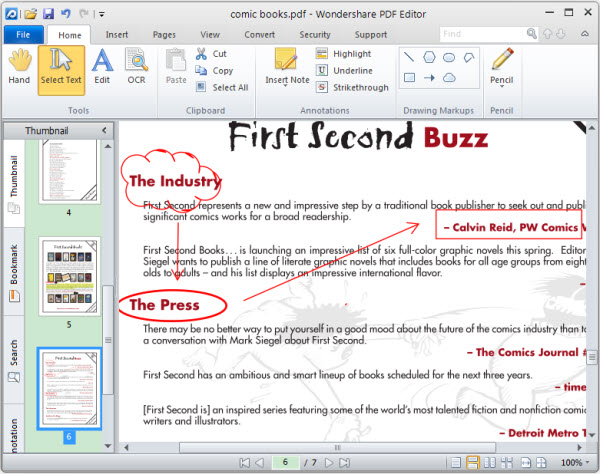The height and width of the screenshot is (474, 600).
Task: Switch to the Convert ribbon tab
Action: (259, 34)
